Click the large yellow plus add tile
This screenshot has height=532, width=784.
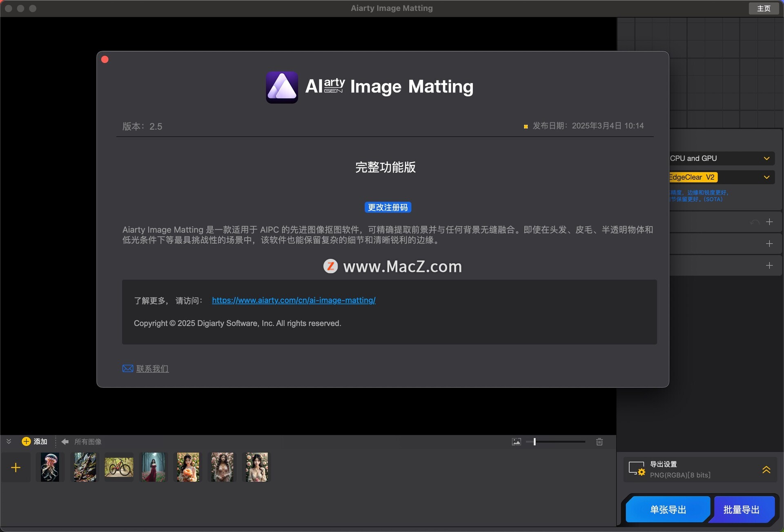coord(16,467)
